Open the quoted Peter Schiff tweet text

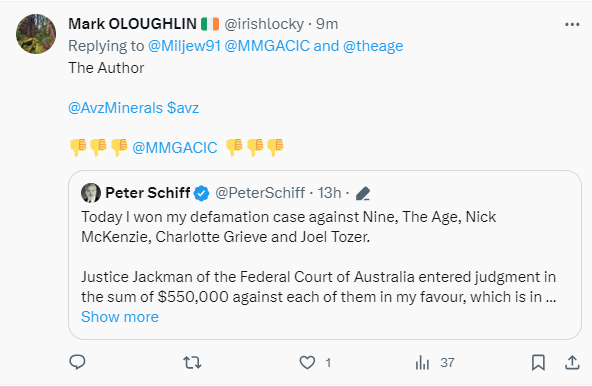pyautogui.click(x=318, y=257)
